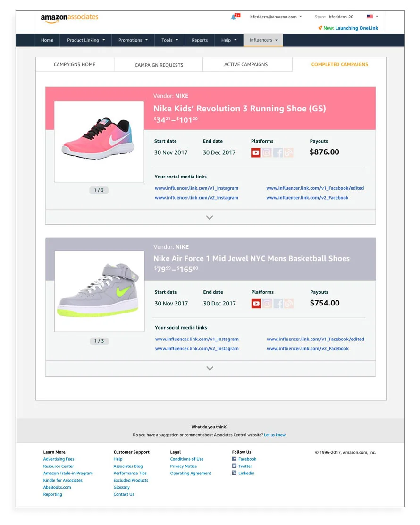This screenshot has width=420, height=525.
Task: Select blog feed icon in Revolution 3 campaign
Action: tap(288, 152)
